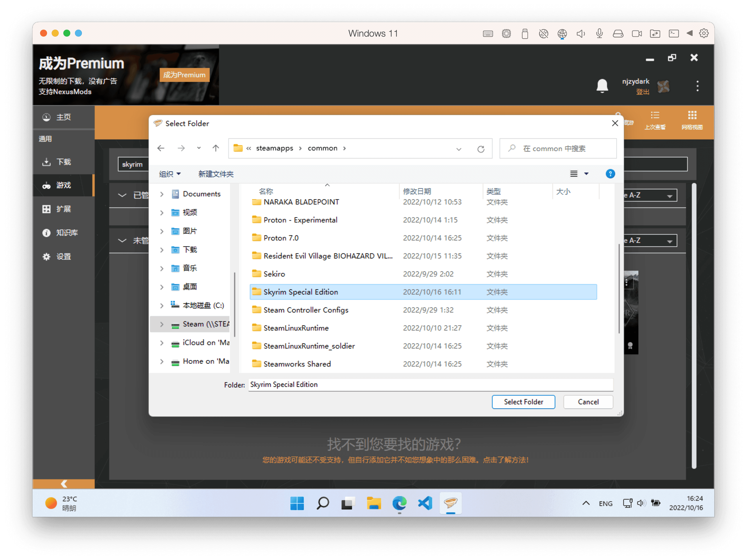Open dialog help question-mark icon

click(x=610, y=174)
